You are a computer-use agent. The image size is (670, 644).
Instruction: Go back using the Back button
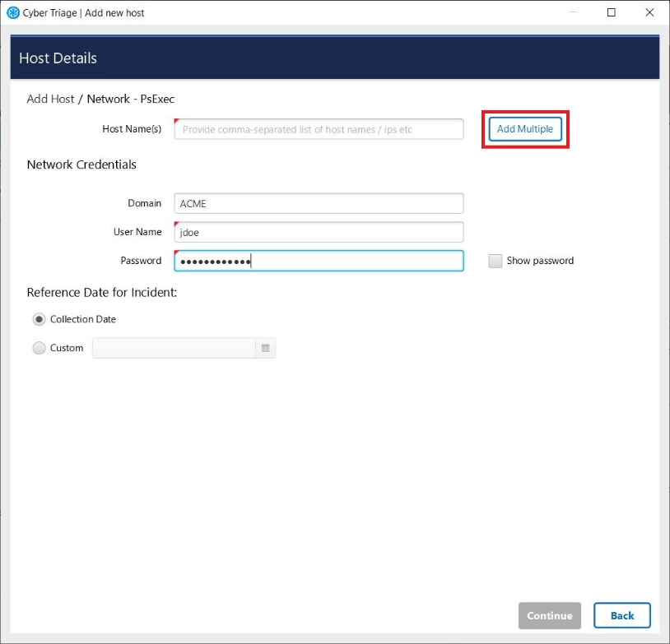(x=621, y=615)
